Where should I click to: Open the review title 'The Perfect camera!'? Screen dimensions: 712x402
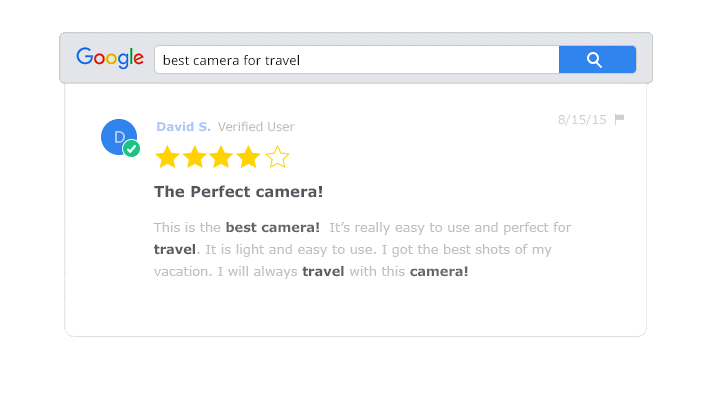pos(238,192)
